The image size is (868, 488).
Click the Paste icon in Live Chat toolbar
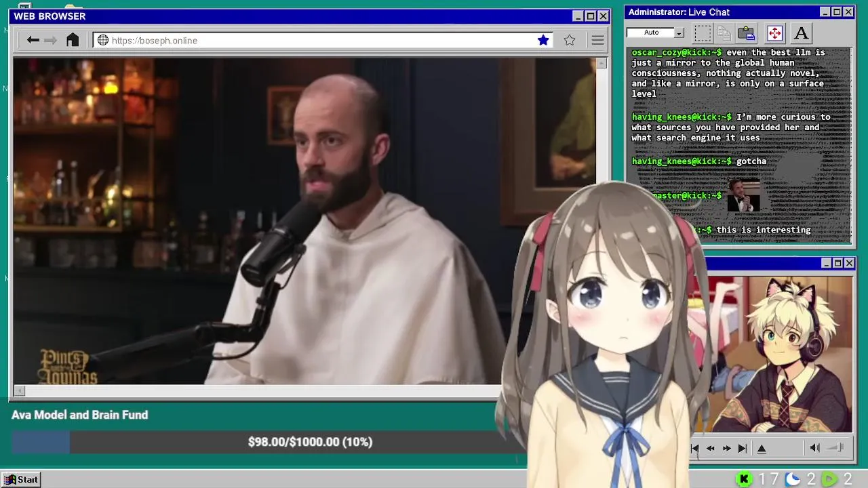pyautogui.click(x=747, y=33)
